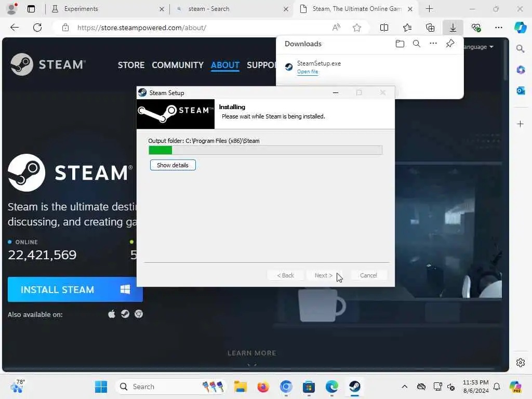
Task: Click Steam Setup icon in taskbar
Action: click(x=355, y=387)
